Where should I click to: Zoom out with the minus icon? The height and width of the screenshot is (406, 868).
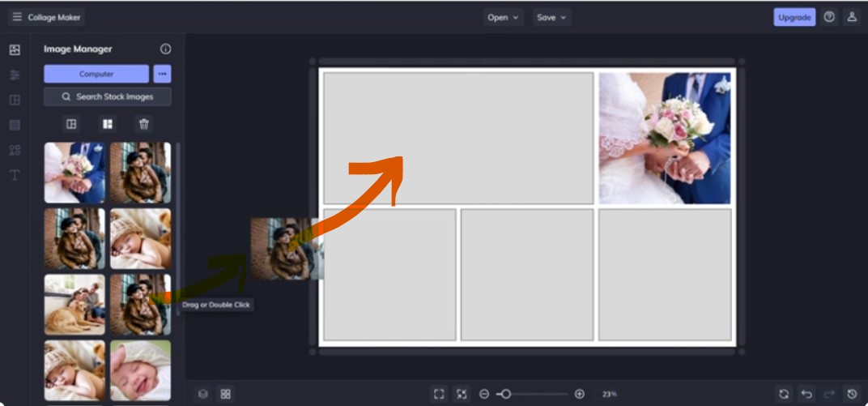[x=484, y=394]
